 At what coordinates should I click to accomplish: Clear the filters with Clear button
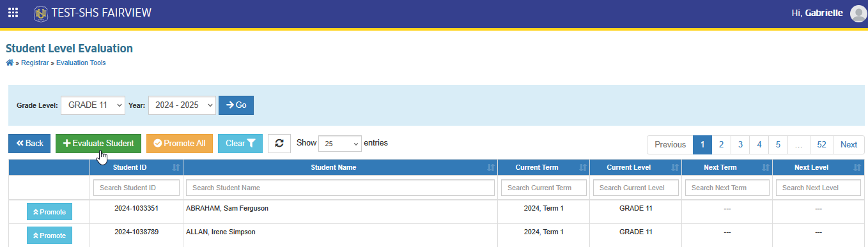240,144
